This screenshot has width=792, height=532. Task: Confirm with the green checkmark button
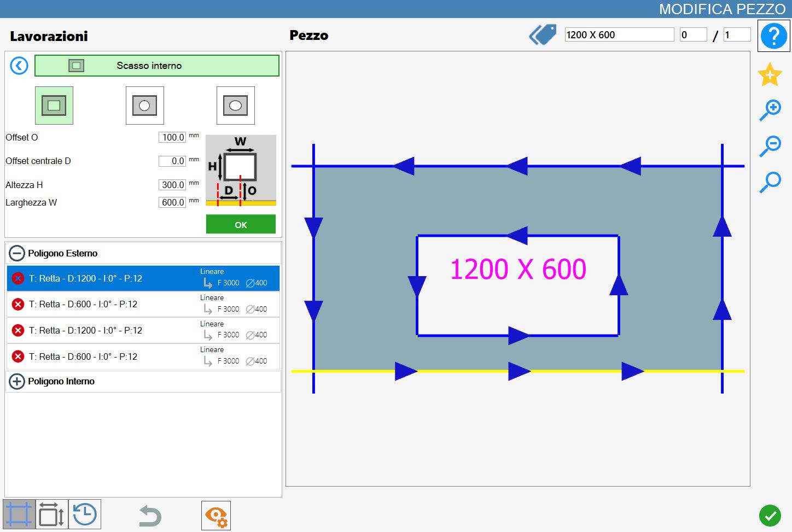[770, 515]
